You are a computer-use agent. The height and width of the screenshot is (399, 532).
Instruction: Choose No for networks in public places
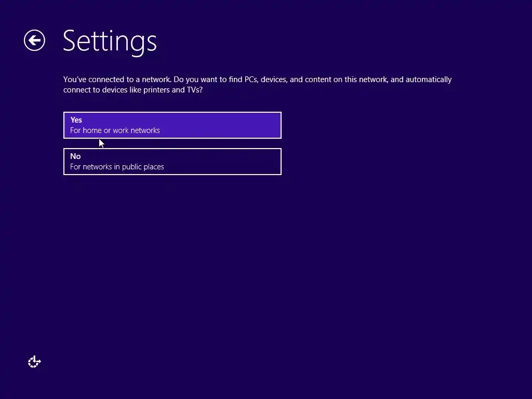pyautogui.click(x=172, y=162)
